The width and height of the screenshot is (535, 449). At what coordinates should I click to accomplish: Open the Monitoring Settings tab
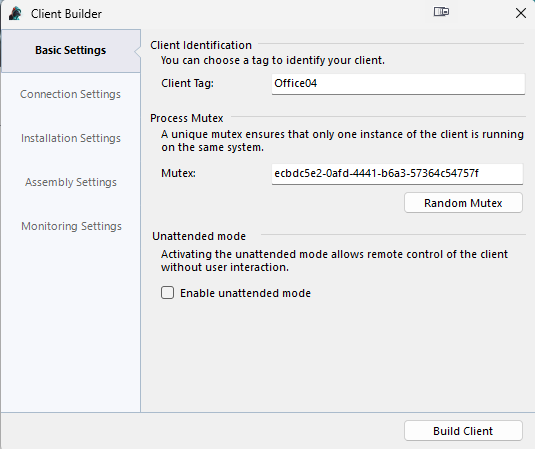pos(71,226)
